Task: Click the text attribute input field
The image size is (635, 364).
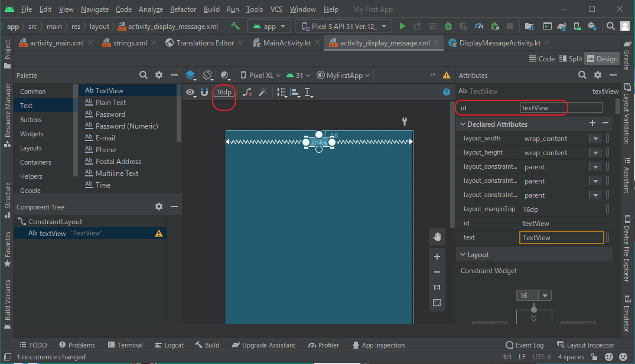Action: [561, 237]
